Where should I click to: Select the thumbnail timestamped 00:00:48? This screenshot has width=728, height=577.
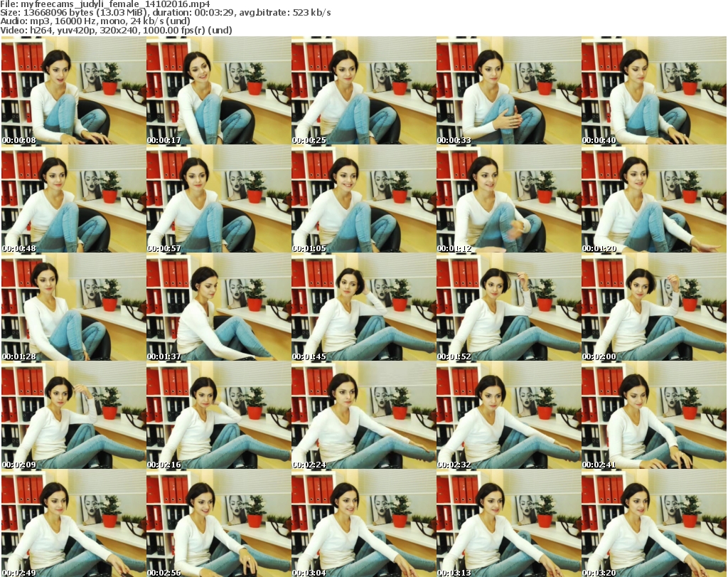[74, 198]
